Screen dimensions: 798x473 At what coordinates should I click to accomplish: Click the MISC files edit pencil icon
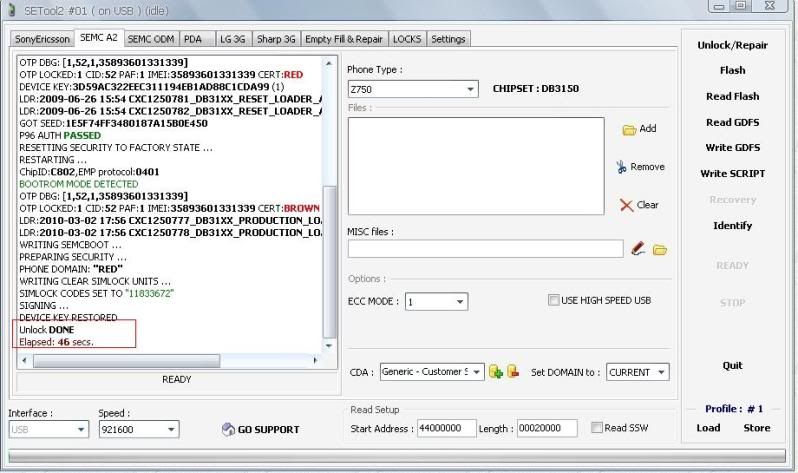click(x=638, y=248)
